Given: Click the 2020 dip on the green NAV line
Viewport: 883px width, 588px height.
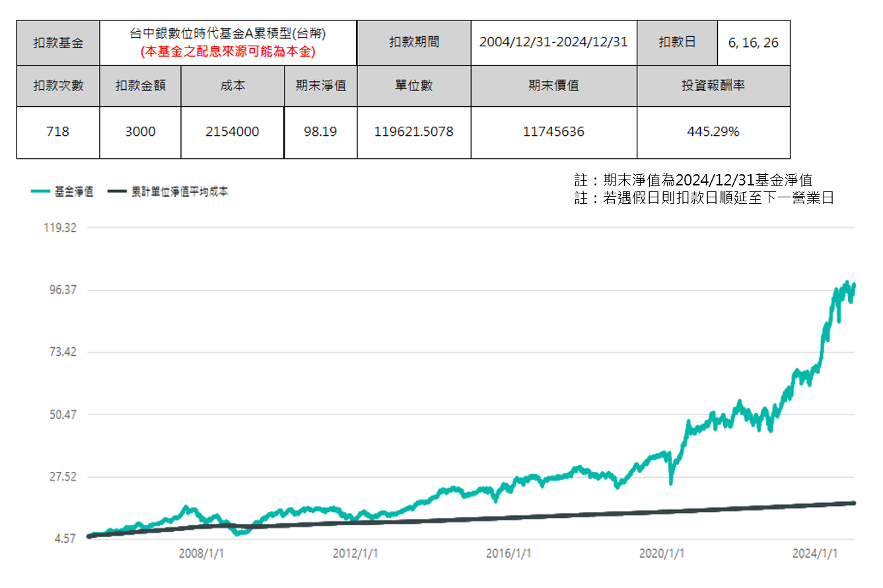Looking at the screenshot, I should (671, 482).
